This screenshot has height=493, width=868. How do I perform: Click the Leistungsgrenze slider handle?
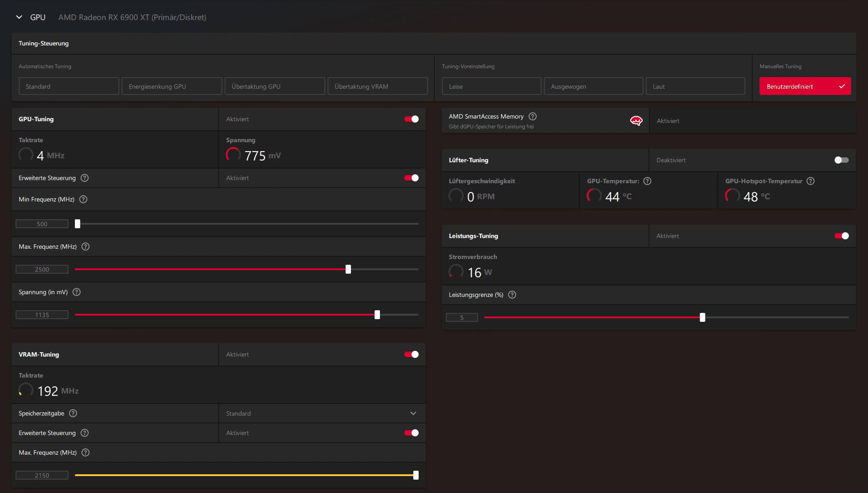point(702,317)
